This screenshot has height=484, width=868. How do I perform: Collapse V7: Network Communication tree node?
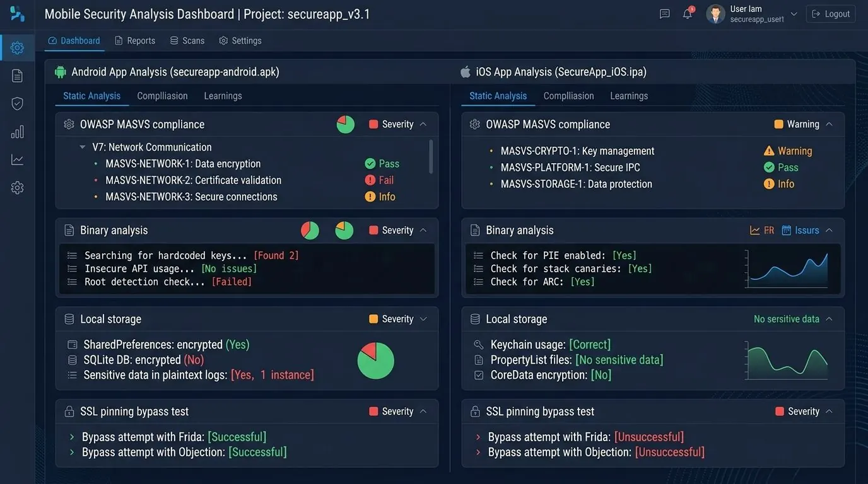pos(83,147)
